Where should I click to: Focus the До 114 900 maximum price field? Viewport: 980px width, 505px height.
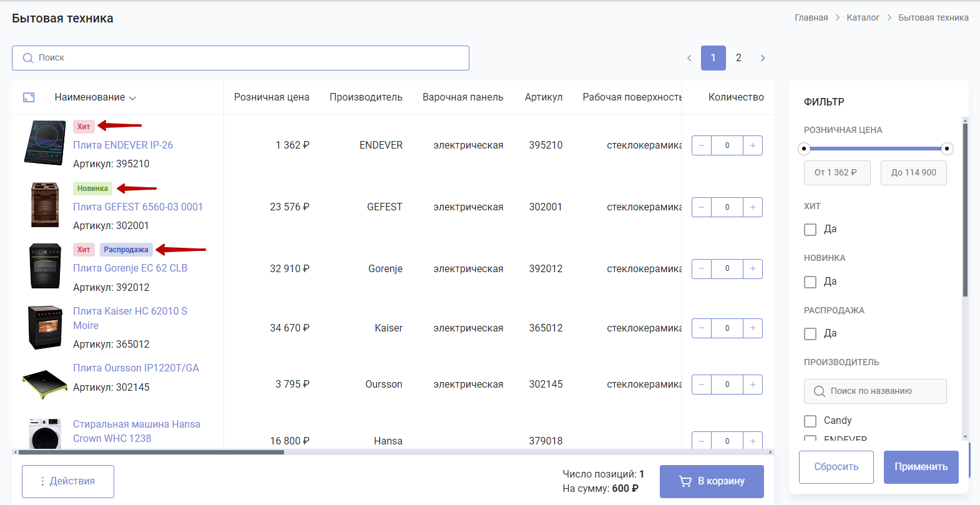(914, 173)
